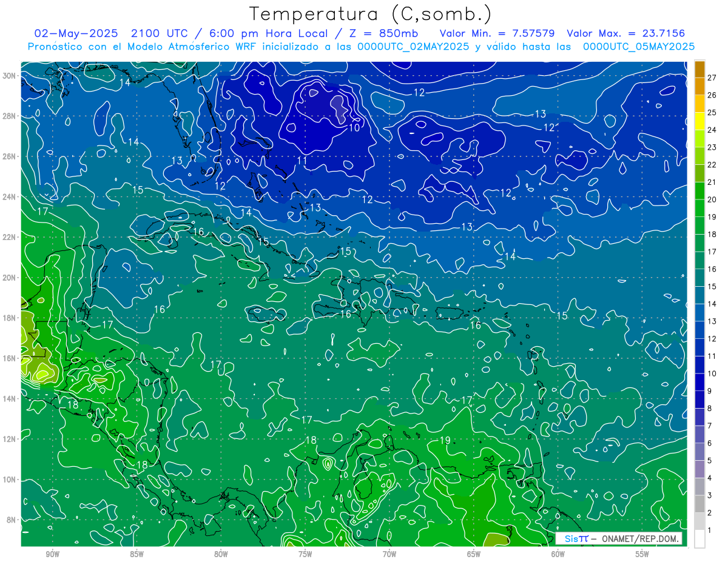Click the 'ONAMET/REP.DOM.' credit label
The image size is (728, 562).
pyautogui.click(x=640, y=538)
